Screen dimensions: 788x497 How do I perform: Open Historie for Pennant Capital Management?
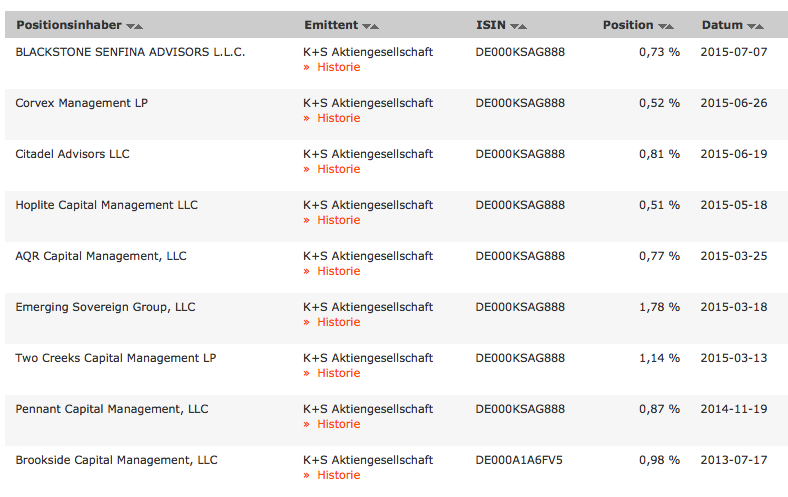338,424
